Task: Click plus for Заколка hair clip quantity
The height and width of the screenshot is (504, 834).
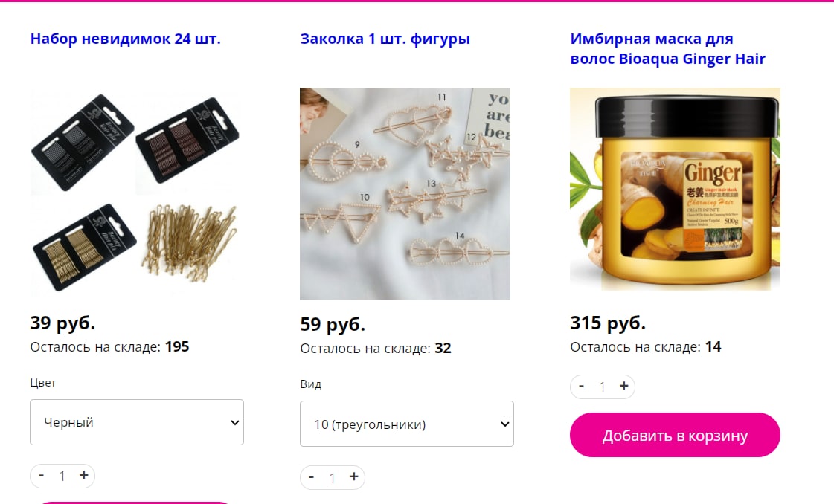Action: click(x=353, y=477)
